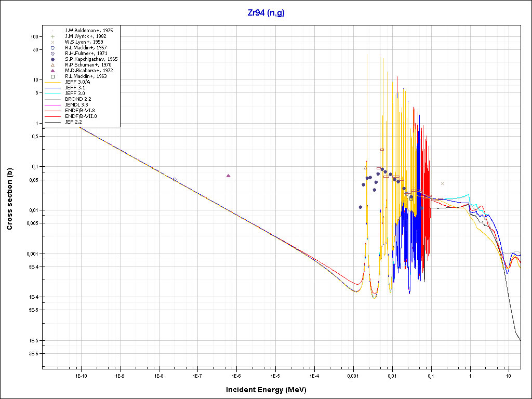
Task: Select the cyan JEFF 3.0 line sample
Action: (53, 94)
